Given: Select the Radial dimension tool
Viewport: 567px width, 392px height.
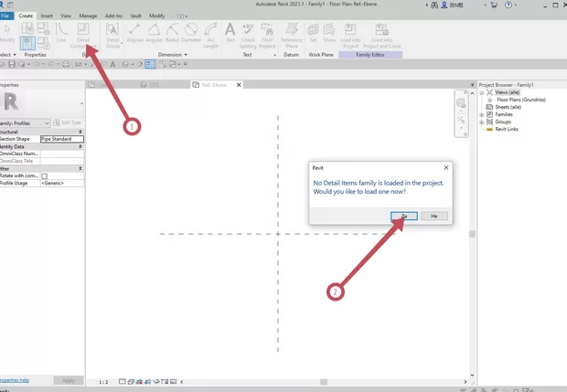Looking at the screenshot, I should click(x=173, y=33).
